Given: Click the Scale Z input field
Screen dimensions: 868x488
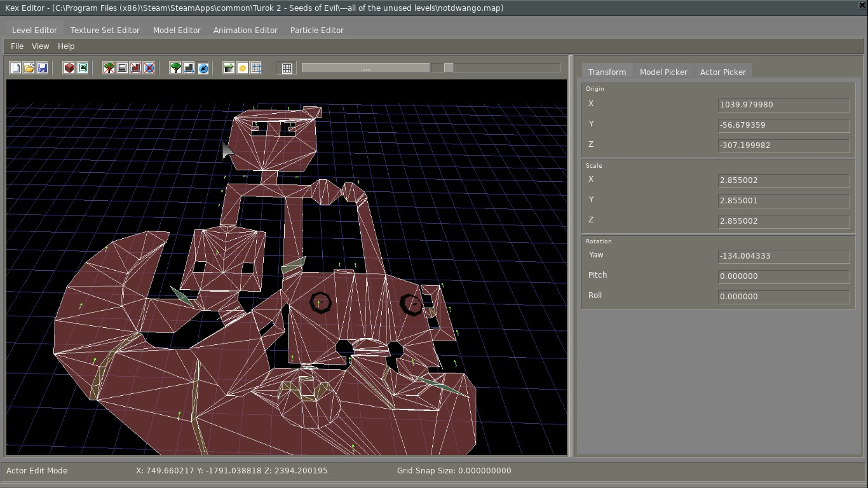Looking at the screenshot, I should (x=783, y=221).
